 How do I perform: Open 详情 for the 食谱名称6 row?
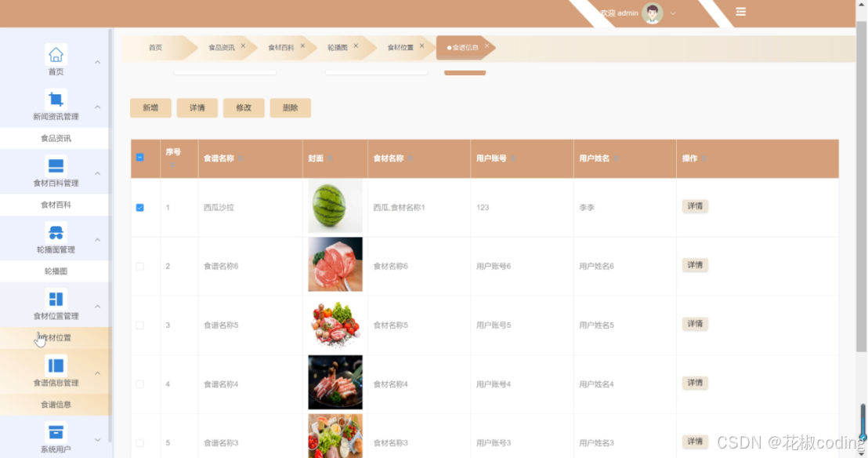click(x=695, y=265)
